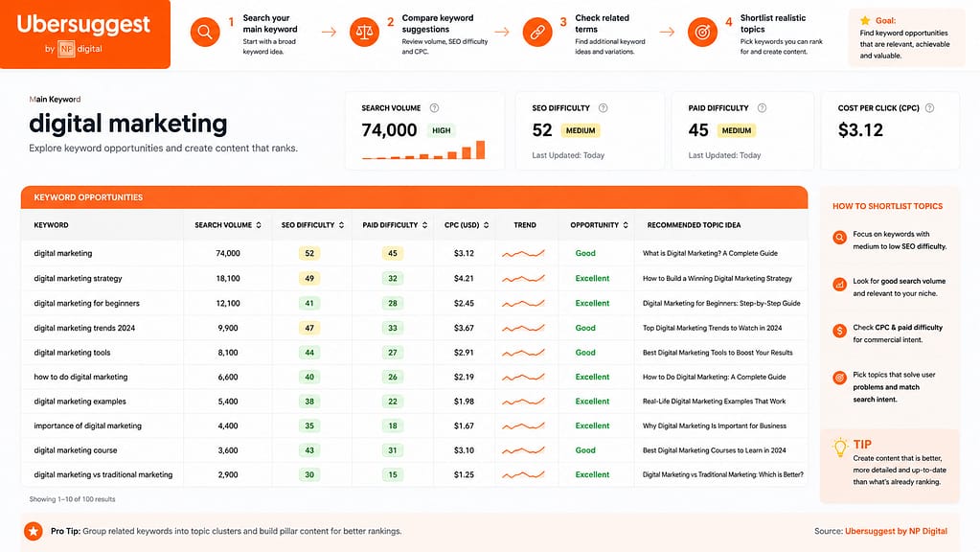Click Excellent opportunity for digital marketing examples
Viewport: 980px width, 552px height.
(x=592, y=402)
